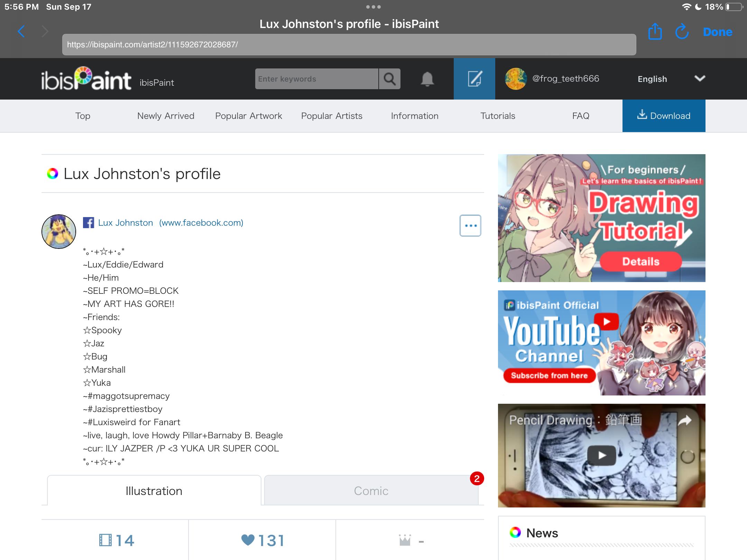
Task: Click the post artwork pencil icon
Action: pyautogui.click(x=474, y=79)
